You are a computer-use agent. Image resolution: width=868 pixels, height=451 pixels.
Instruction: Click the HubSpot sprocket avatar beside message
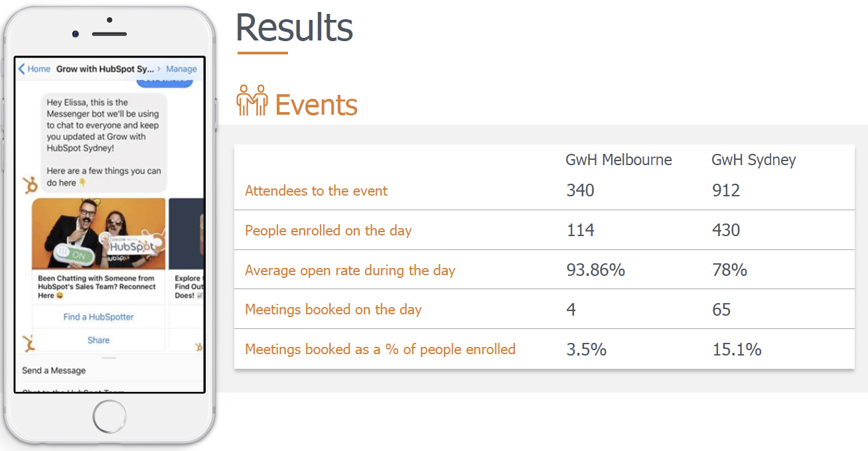point(29,185)
